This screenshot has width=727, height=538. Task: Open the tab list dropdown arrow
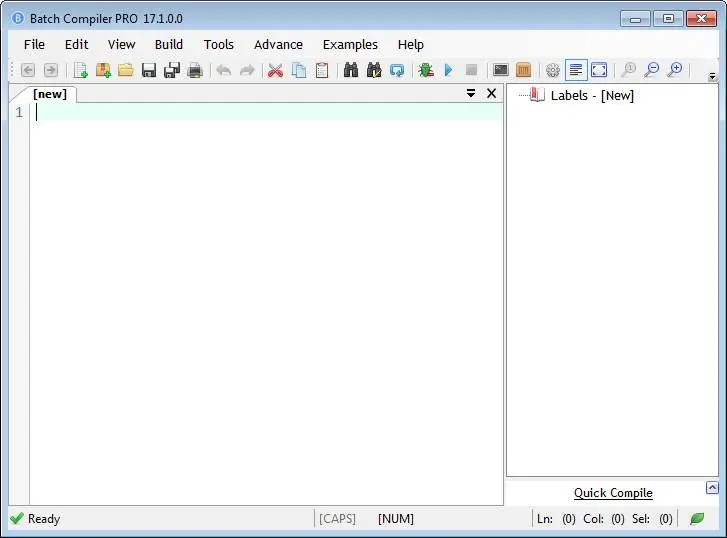click(471, 93)
